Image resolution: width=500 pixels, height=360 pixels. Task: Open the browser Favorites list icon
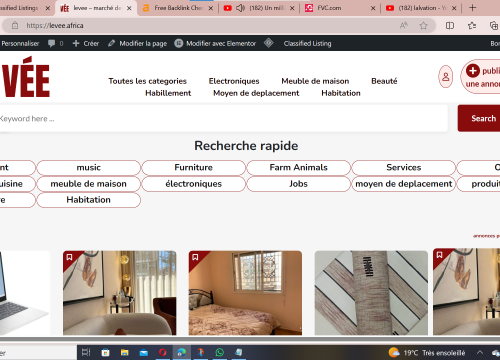[x=472, y=25]
